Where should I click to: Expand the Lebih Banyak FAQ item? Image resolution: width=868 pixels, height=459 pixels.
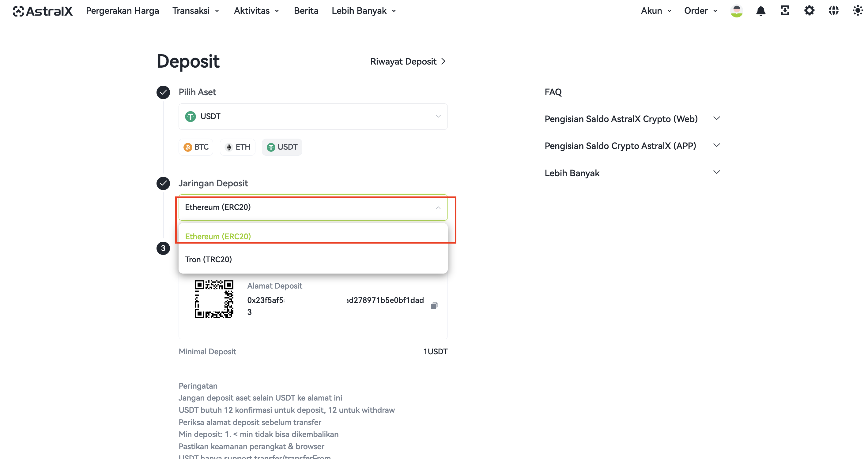(632, 173)
